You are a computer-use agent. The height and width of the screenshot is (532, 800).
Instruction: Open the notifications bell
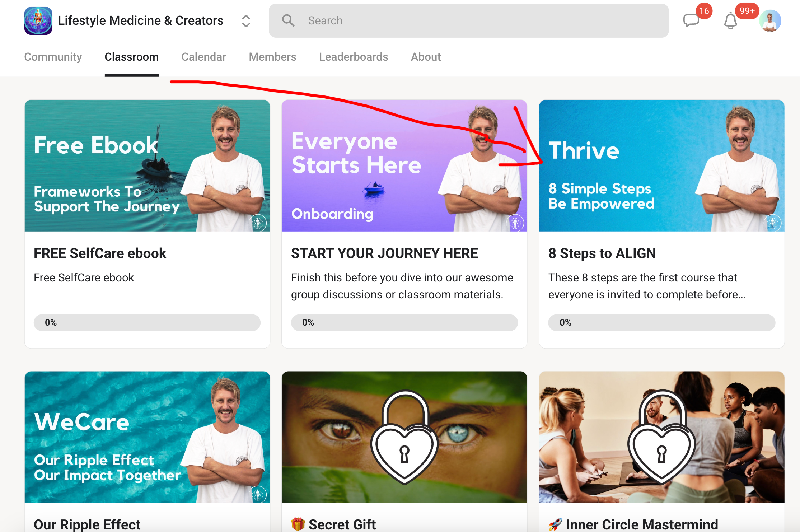(x=730, y=21)
